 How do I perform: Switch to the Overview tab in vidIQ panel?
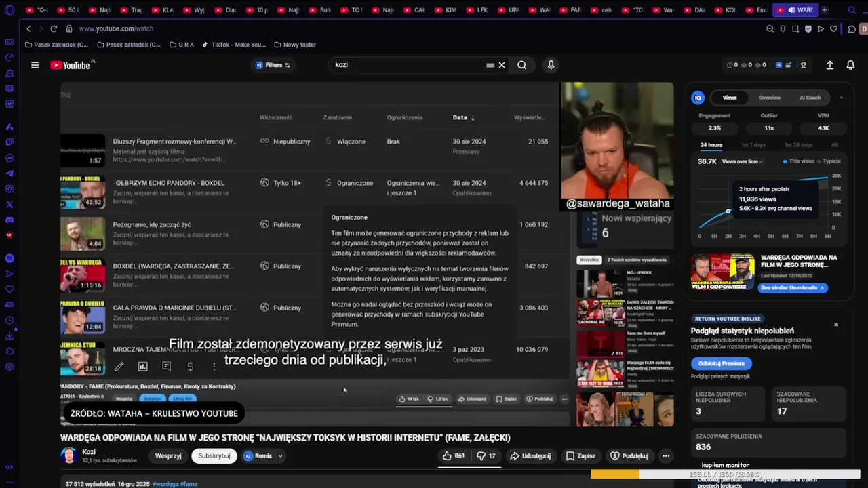770,98
